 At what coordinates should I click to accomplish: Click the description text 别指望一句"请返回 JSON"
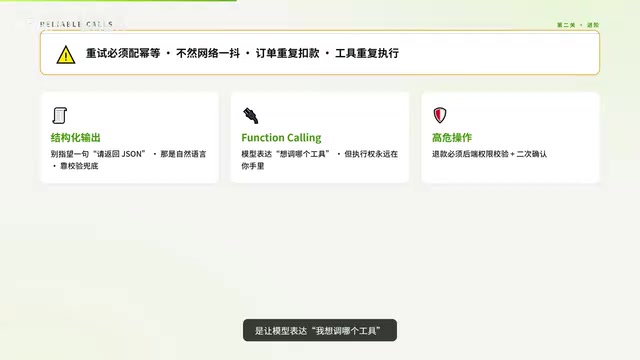coord(98,154)
